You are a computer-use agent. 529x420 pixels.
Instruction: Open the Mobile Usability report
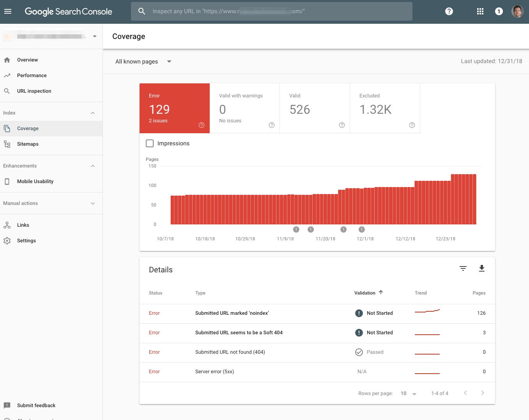tap(51, 182)
